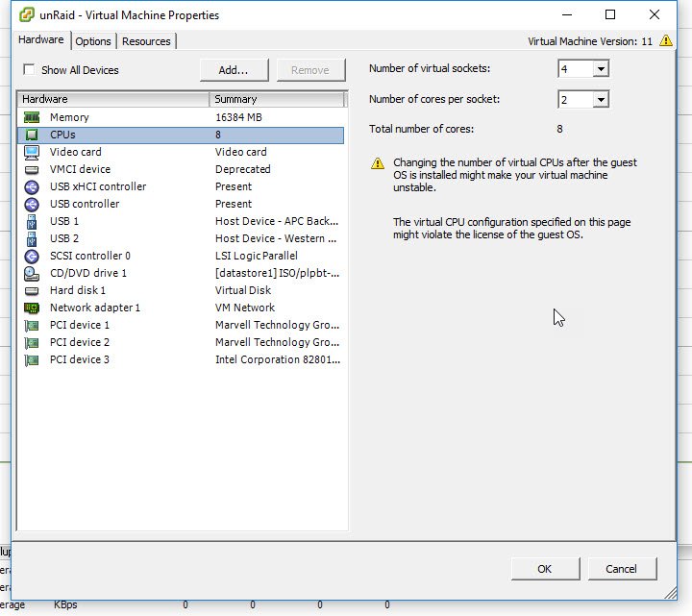Click the Hardware column header
The height and width of the screenshot is (616, 692).
click(113, 99)
